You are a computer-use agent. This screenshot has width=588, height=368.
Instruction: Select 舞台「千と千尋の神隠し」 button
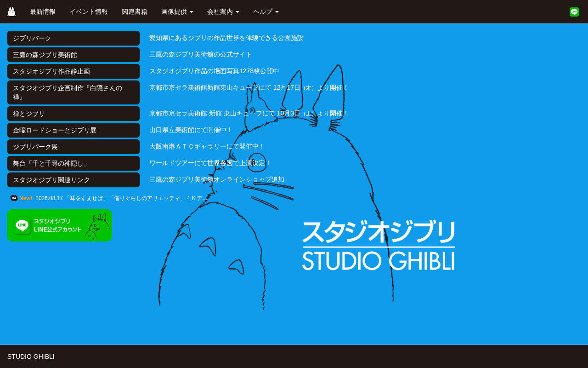tap(73, 163)
